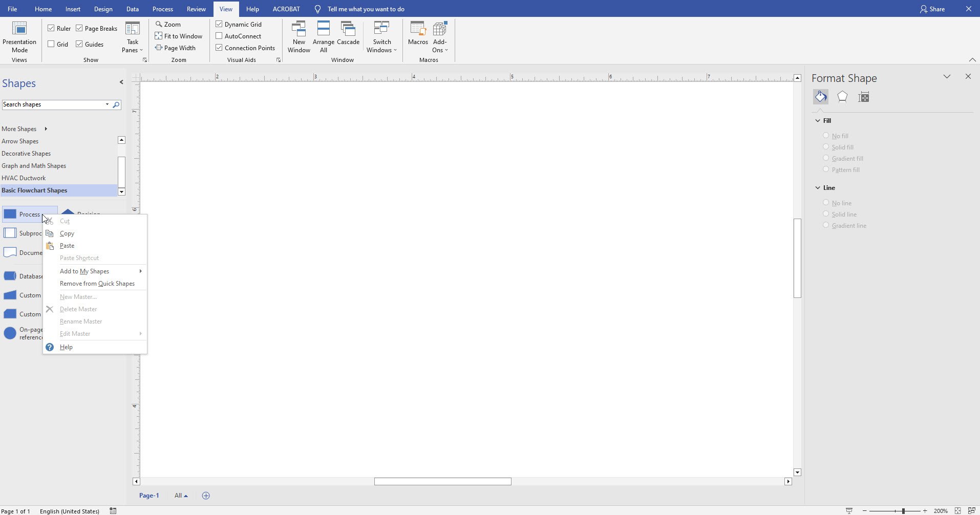Uncheck the Ruler option
The width and height of the screenshot is (980, 515).
click(x=52, y=28)
